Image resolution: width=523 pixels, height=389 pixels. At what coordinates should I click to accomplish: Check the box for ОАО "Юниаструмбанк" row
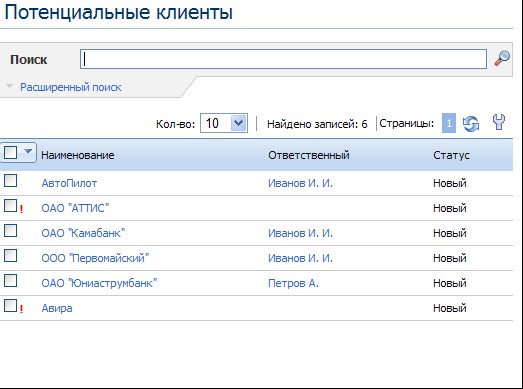(x=10, y=281)
